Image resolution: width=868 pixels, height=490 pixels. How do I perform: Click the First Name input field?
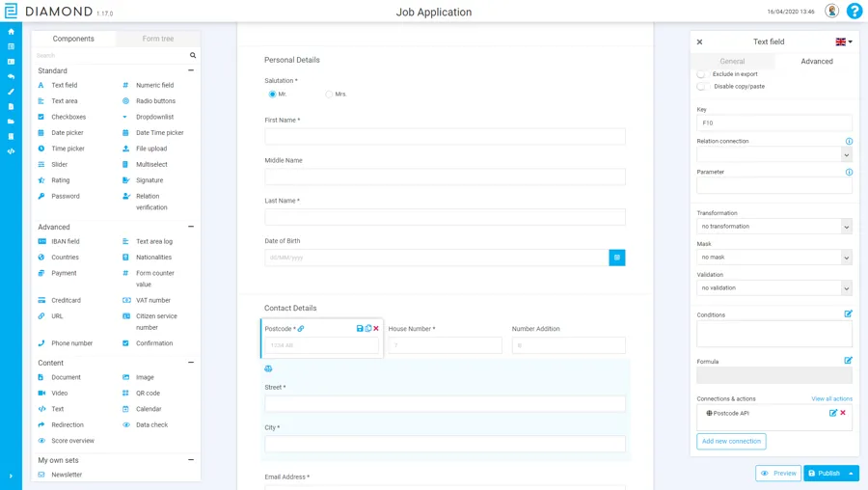(x=445, y=137)
